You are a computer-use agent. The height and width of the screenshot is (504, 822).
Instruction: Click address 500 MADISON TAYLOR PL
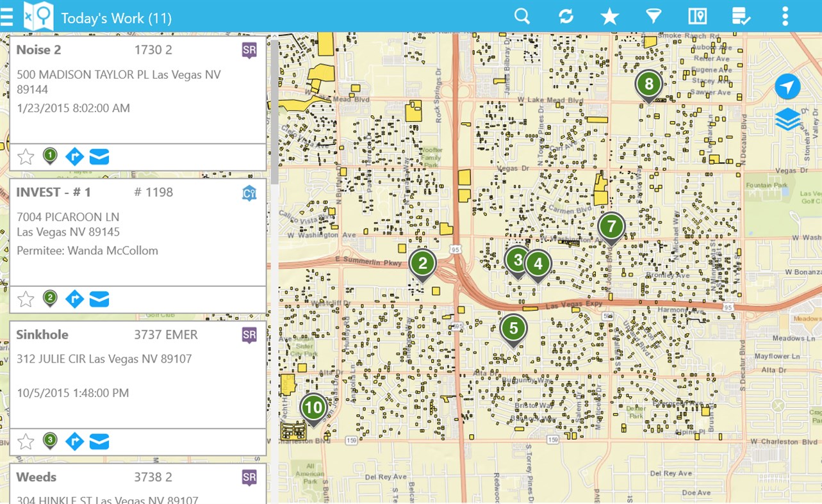pos(119,82)
